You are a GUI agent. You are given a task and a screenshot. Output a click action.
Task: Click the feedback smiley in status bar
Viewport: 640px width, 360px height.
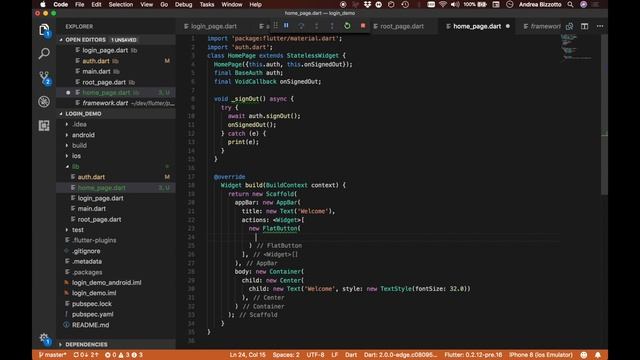tap(584, 355)
